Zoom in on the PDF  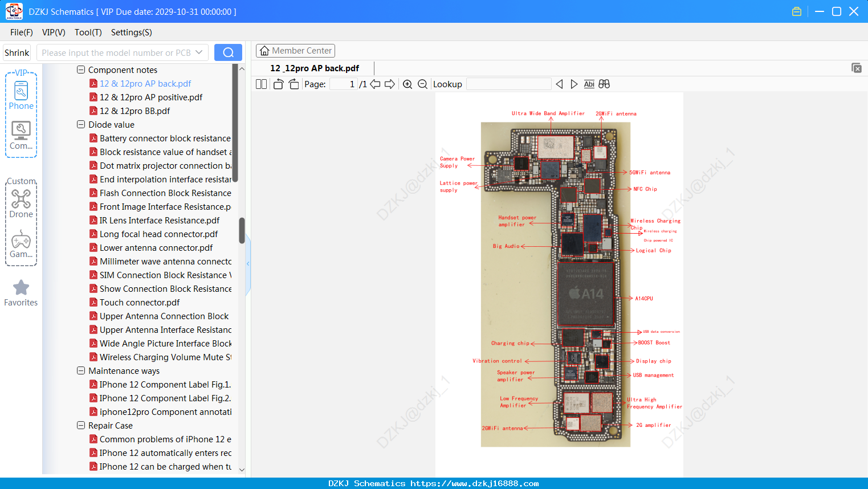(x=407, y=84)
